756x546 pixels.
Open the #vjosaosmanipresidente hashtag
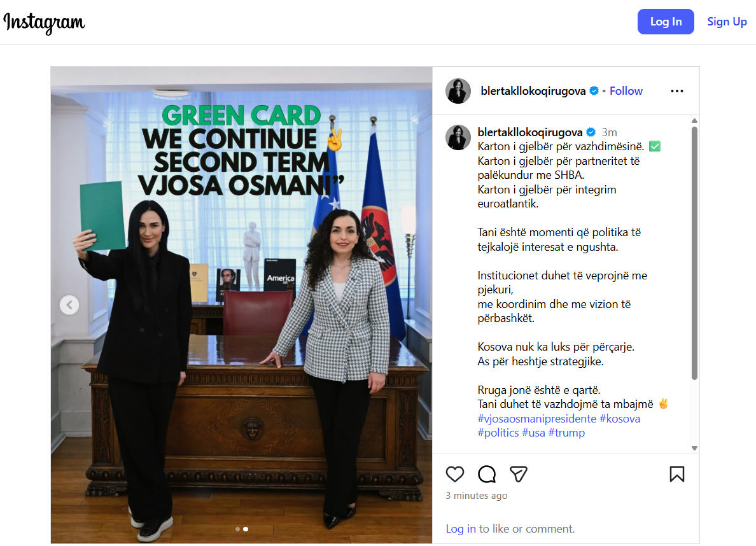pos(536,419)
